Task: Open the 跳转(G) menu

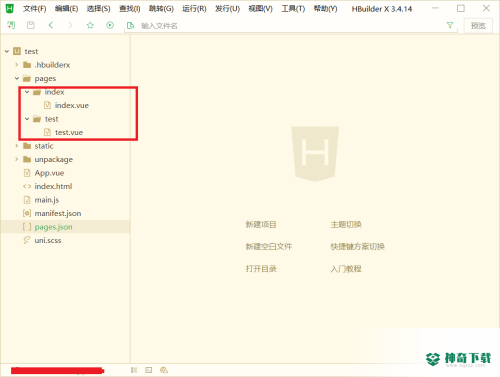Action: click(x=161, y=9)
